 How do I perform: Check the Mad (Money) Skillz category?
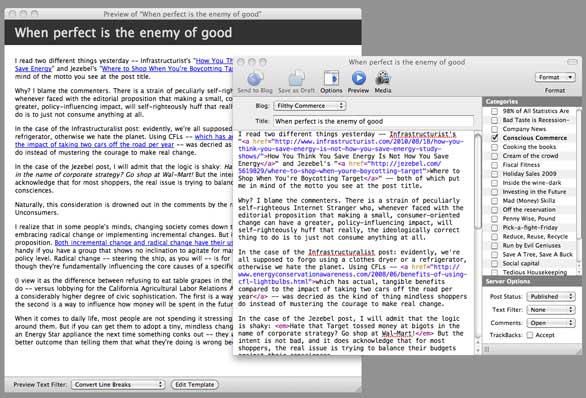pyautogui.click(x=494, y=201)
